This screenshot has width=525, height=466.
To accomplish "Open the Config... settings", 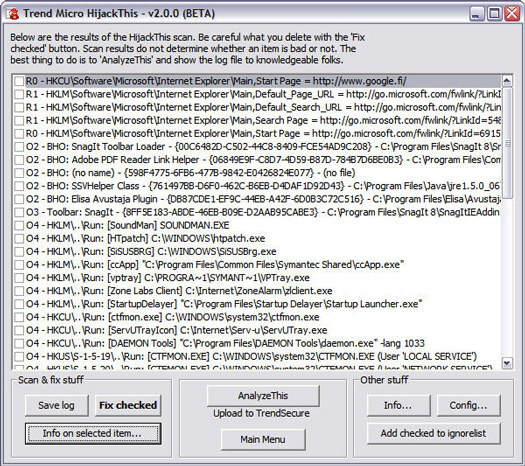I will point(468,405).
